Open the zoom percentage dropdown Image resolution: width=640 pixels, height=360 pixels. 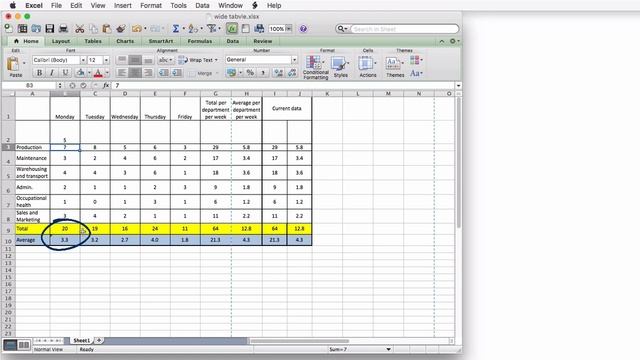click(x=289, y=29)
